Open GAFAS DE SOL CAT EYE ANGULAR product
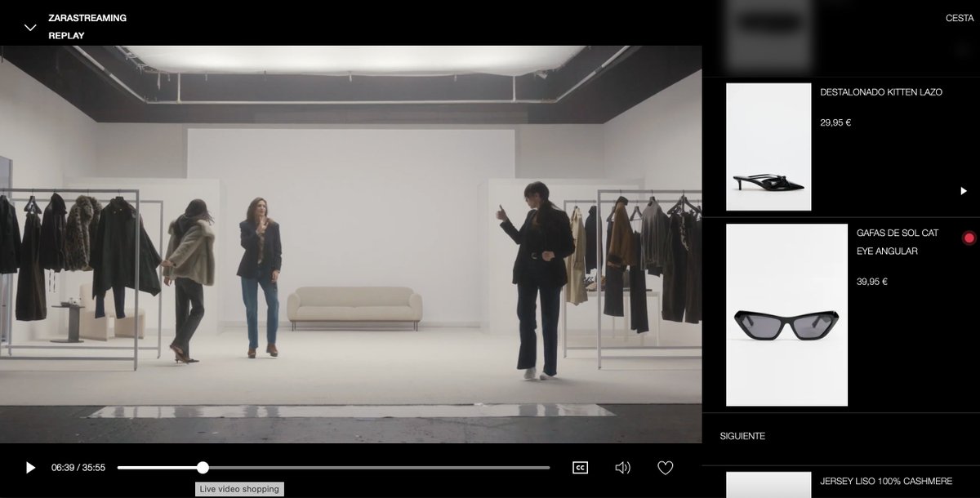 click(897, 242)
